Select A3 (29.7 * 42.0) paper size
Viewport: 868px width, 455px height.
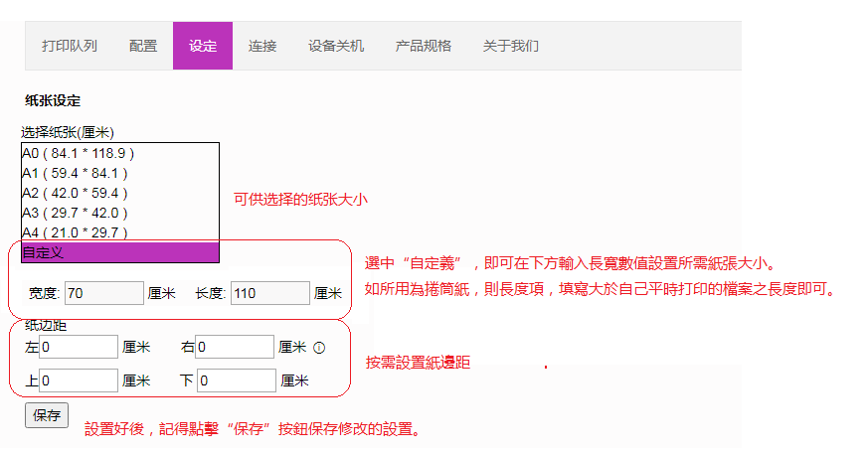click(119, 213)
